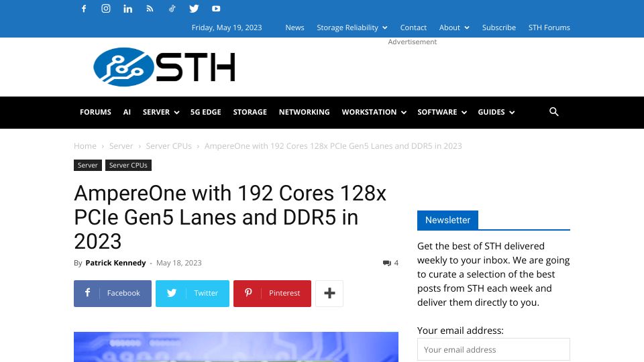Open the AI section in navigation
Image resolution: width=644 pixels, height=362 pixels.
(x=127, y=112)
